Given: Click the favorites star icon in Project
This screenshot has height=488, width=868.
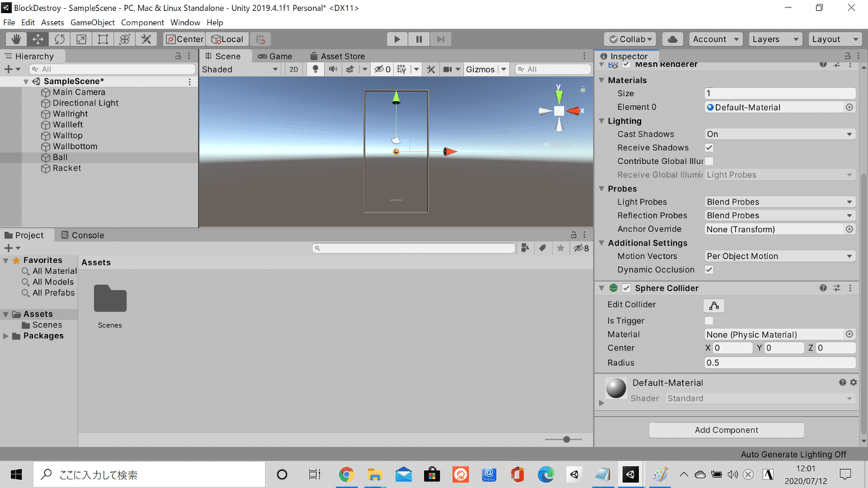Looking at the screenshot, I should (x=560, y=248).
